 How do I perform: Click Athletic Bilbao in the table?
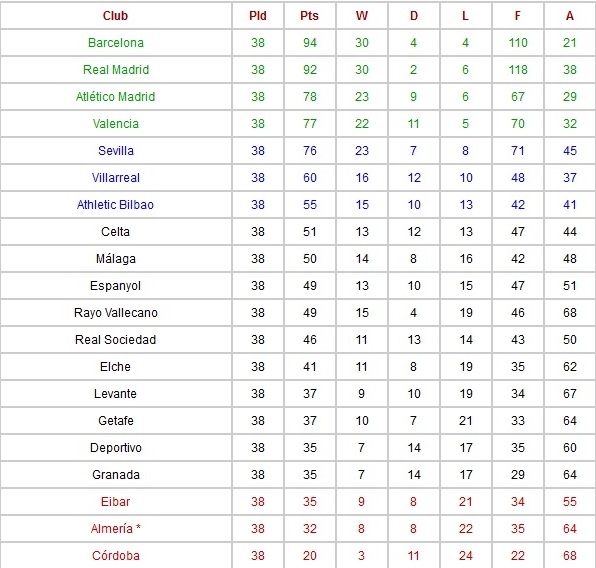coord(116,205)
